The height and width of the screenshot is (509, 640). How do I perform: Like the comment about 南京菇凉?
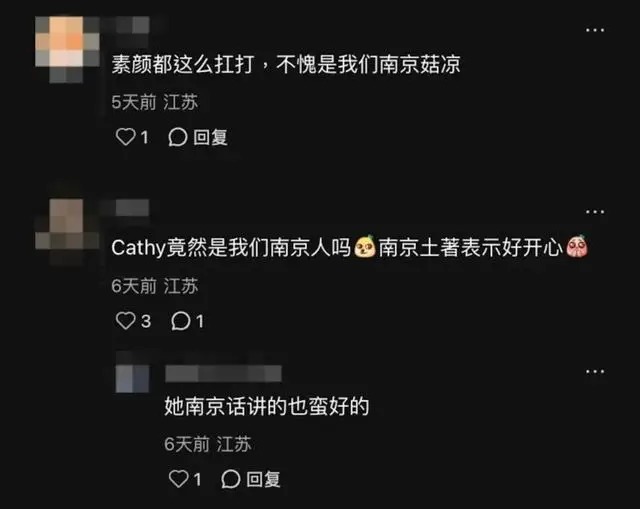click(x=125, y=137)
